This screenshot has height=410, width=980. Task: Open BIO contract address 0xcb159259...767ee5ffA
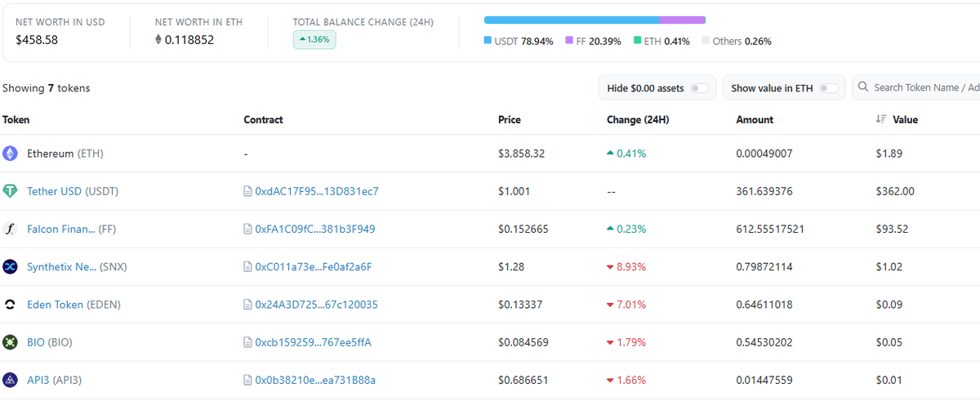click(314, 342)
